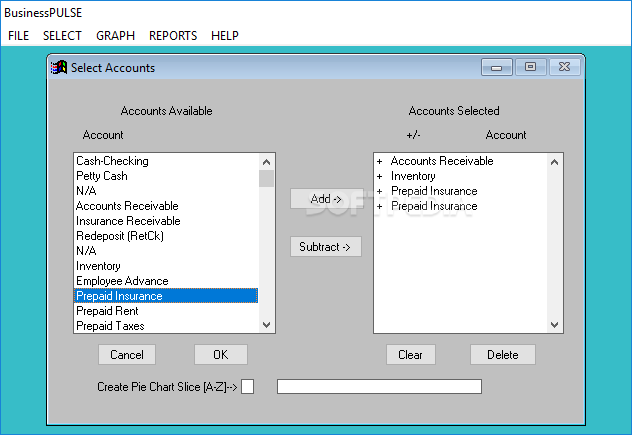Confirm with the OK button

[x=221, y=354]
